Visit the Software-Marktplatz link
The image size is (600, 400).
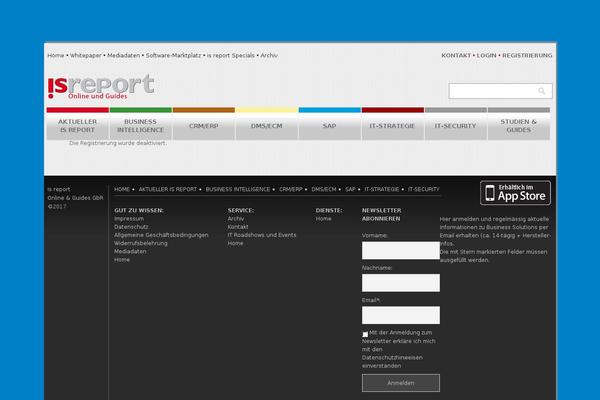(x=173, y=56)
